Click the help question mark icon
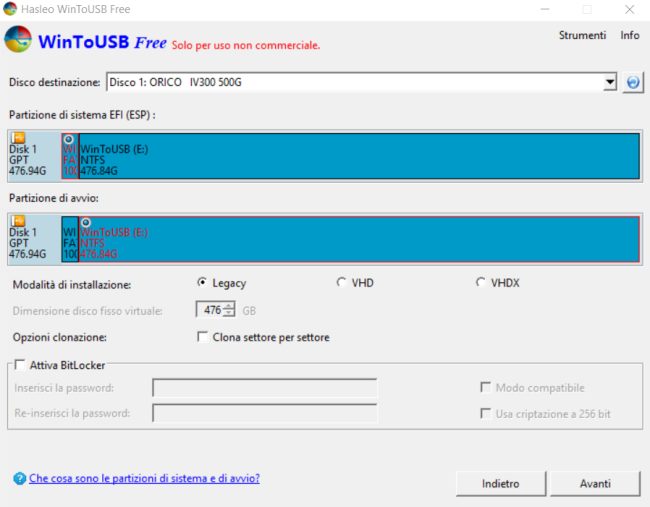The width and height of the screenshot is (650, 507). pos(19,478)
